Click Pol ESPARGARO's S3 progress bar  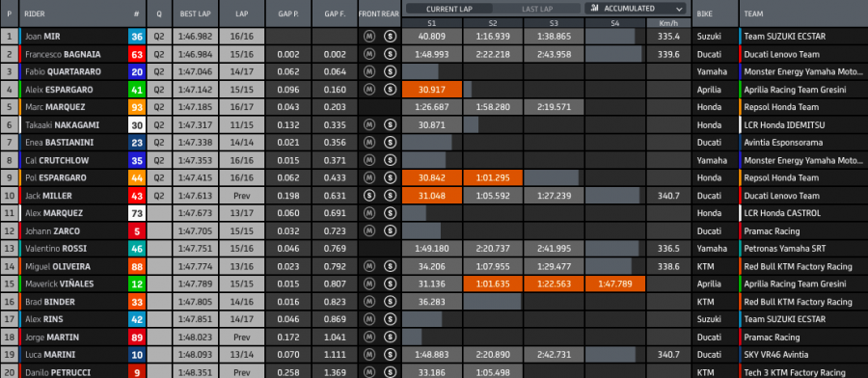(x=552, y=178)
